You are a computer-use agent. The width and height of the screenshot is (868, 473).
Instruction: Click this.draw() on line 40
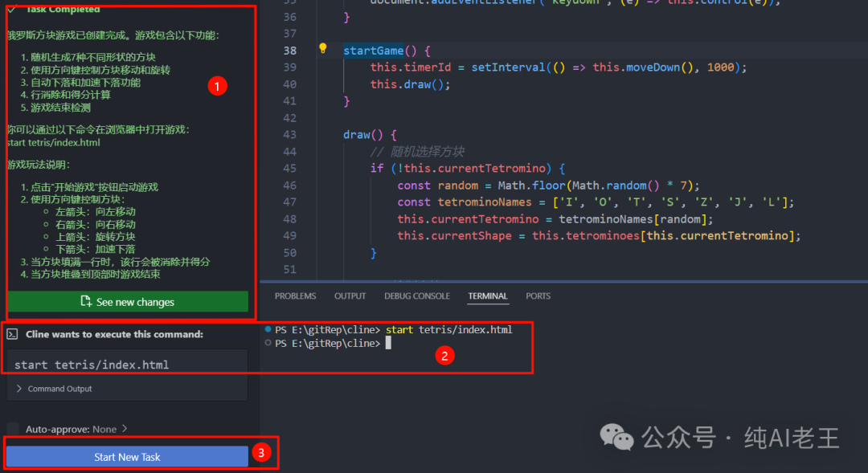(x=410, y=84)
